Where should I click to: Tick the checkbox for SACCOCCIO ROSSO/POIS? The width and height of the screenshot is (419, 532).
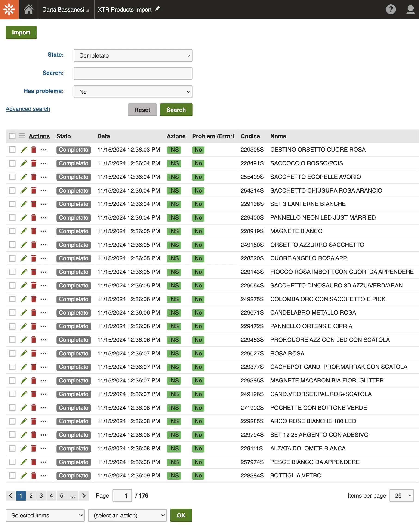12,163
